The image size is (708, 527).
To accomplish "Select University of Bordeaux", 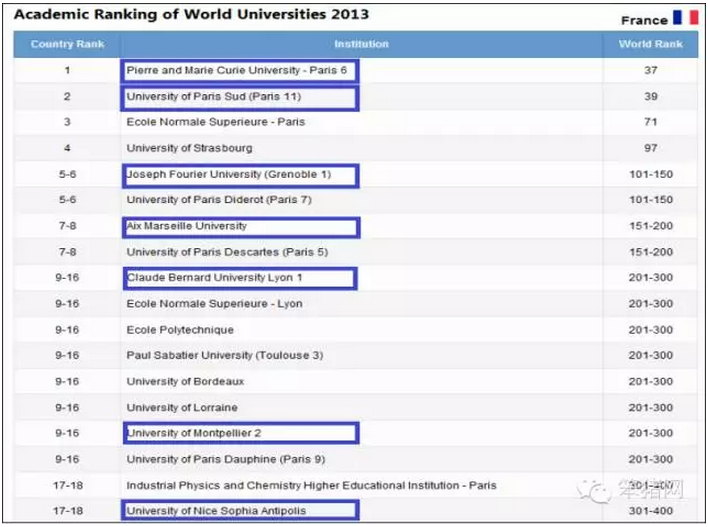I will click(x=185, y=382).
